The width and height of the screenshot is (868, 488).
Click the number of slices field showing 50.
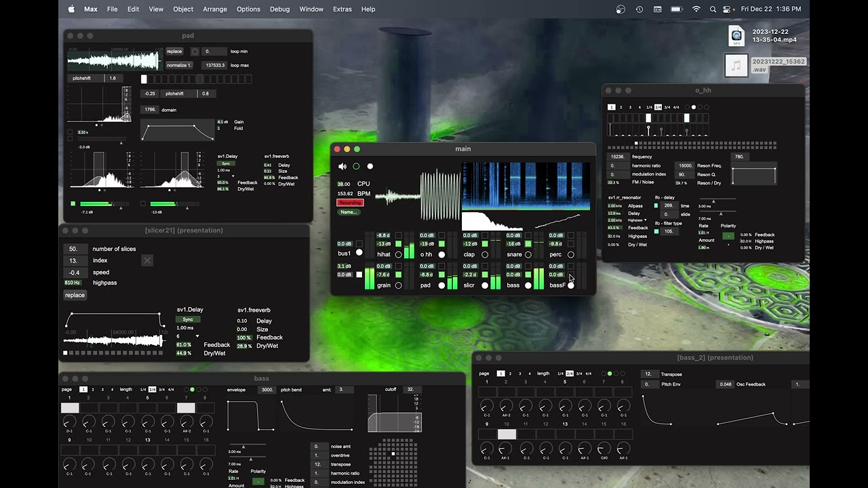77,249
